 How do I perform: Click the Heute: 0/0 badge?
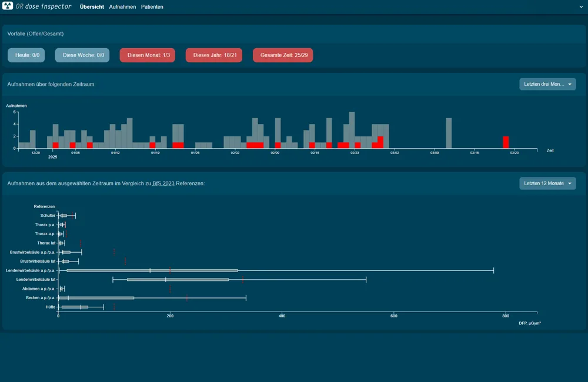[x=26, y=55]
